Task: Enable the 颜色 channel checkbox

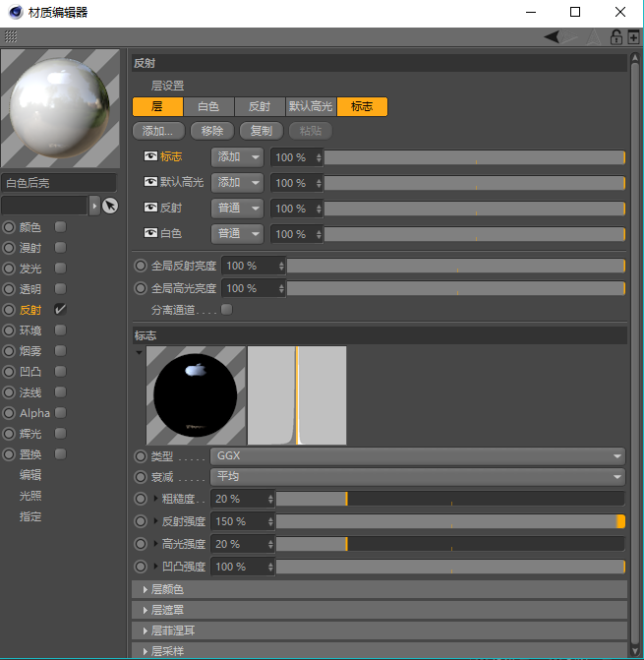Action: tap(61, 227)
